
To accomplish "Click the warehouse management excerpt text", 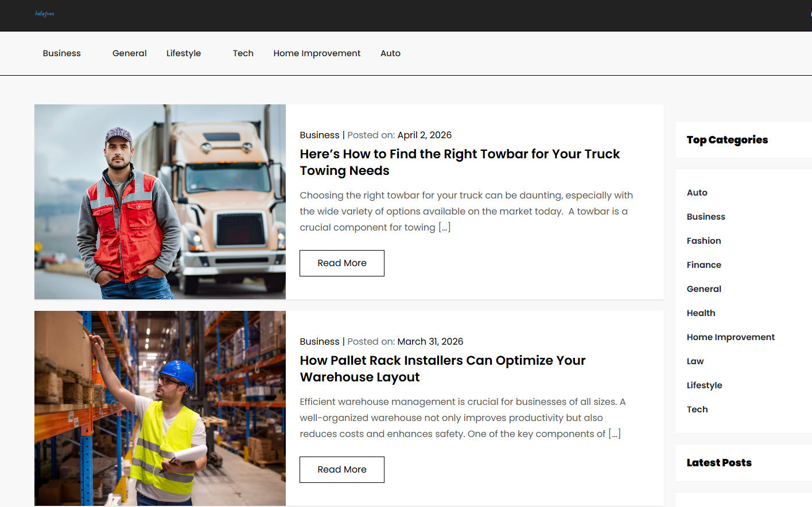I will [463, 418].
